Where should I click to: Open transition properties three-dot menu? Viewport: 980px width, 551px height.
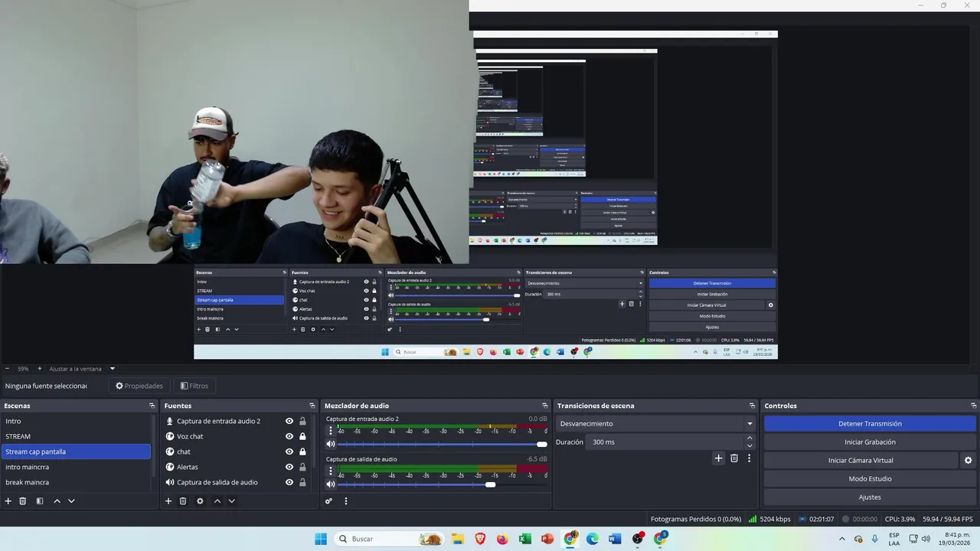click(x=750, y=458)
